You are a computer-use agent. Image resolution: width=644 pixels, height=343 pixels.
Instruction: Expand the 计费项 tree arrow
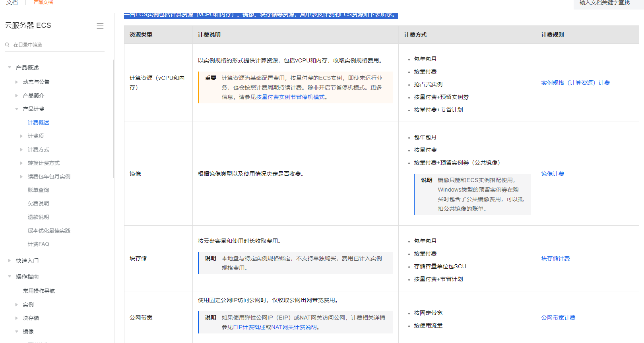coord(21,136)
